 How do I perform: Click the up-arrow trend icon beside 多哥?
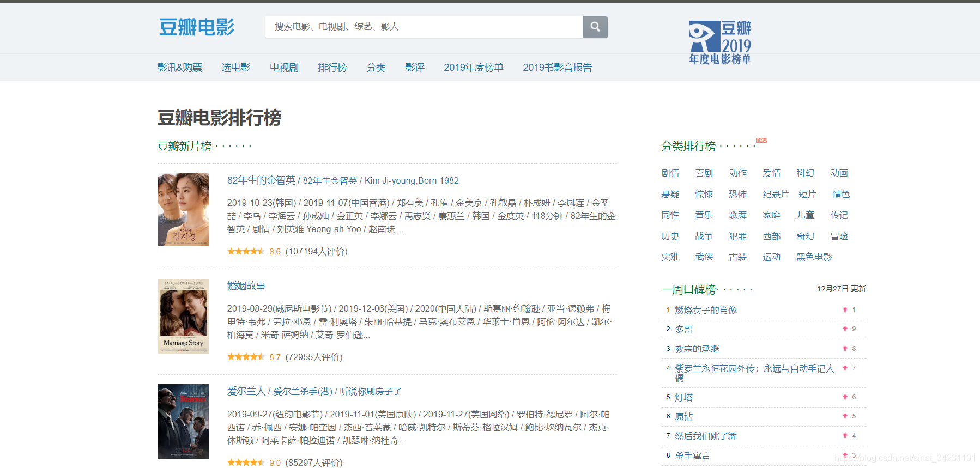coord(845,329)
